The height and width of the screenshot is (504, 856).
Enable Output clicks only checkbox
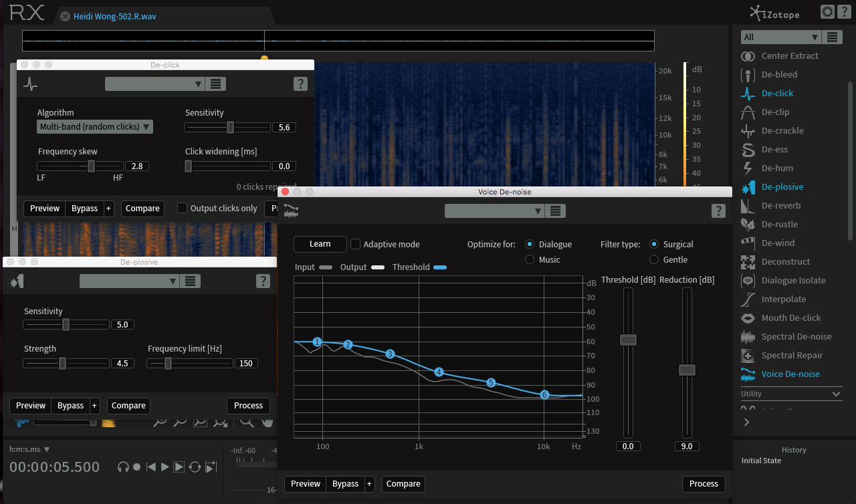coord(182,208)
